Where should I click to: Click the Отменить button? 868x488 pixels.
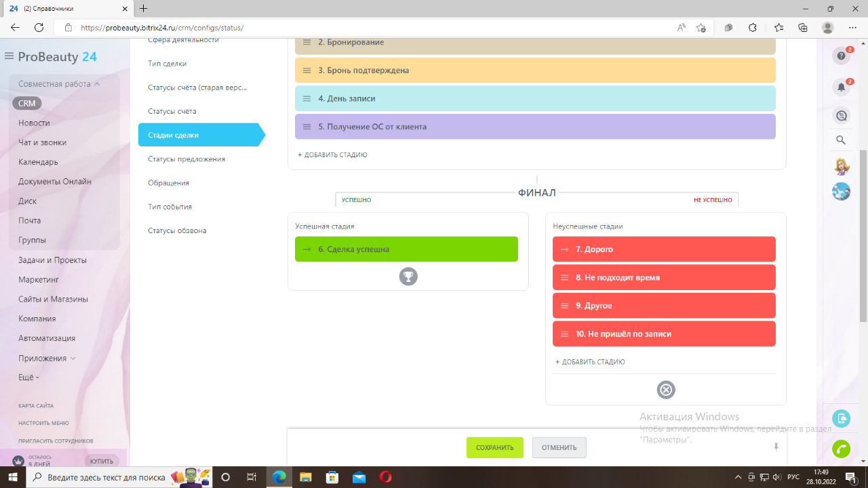(x=559, y=447)
